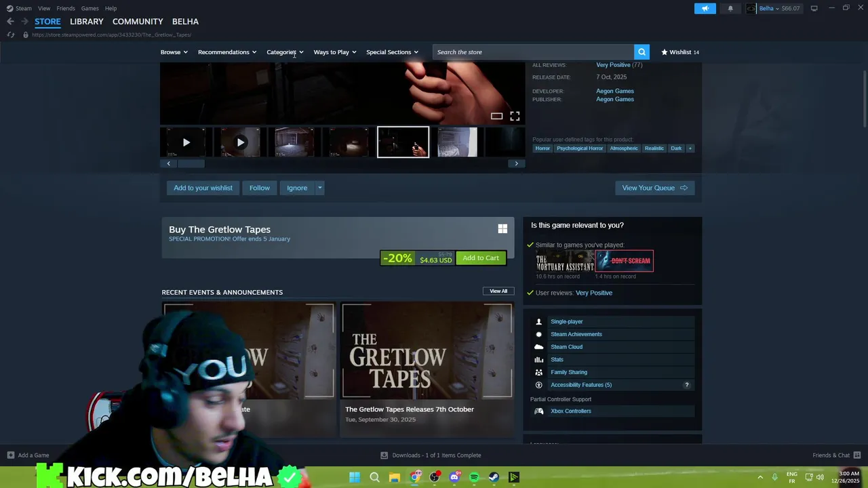Open Aegon Games developer link
The width and height of the screenshot is (868, 488).
coord(615,91)
